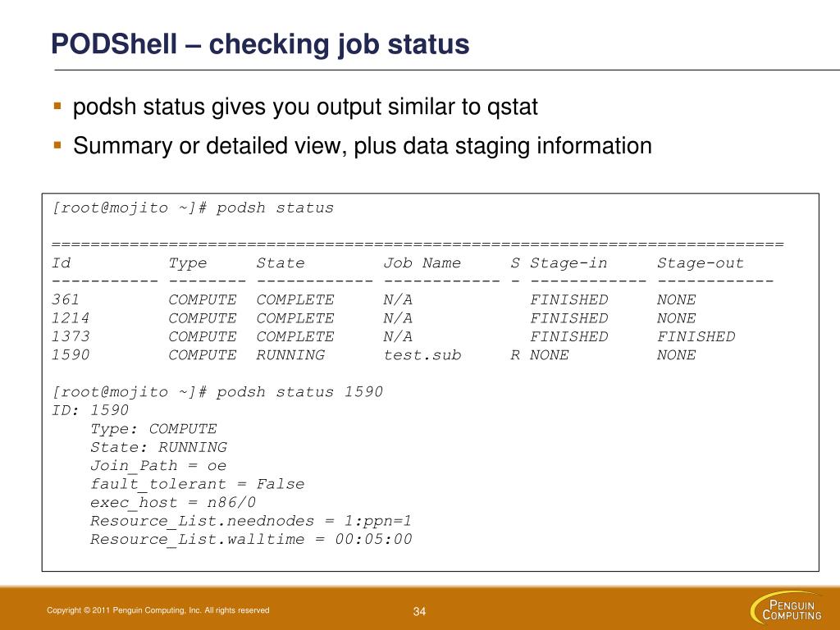Screen dimensions: 840x630
Task: Select job Id 1590 in table
Action: coord(71,354)
